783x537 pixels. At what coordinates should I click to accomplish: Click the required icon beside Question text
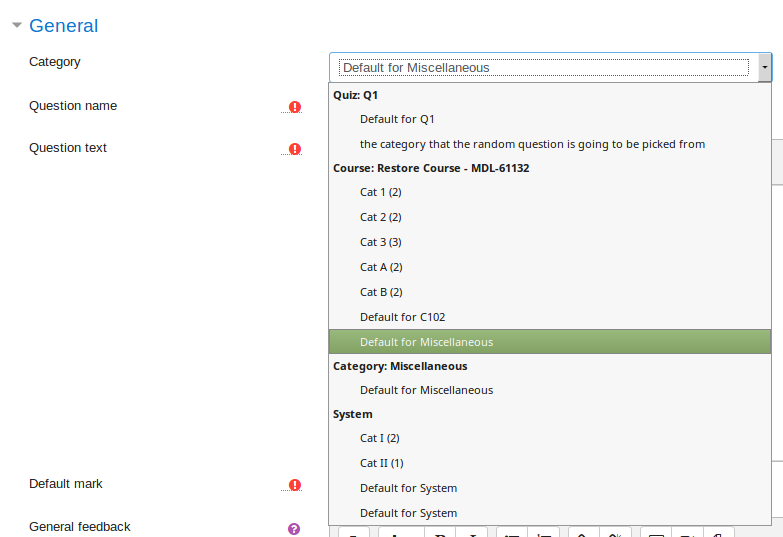pyautogui.click(x=295, y=149)
